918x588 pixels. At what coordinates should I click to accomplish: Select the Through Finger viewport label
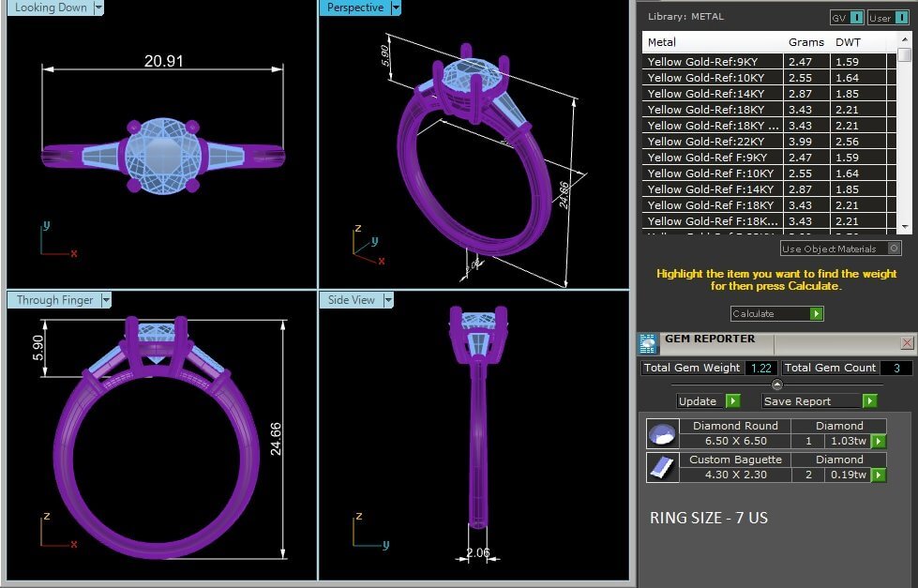click(x=54, y=300)
